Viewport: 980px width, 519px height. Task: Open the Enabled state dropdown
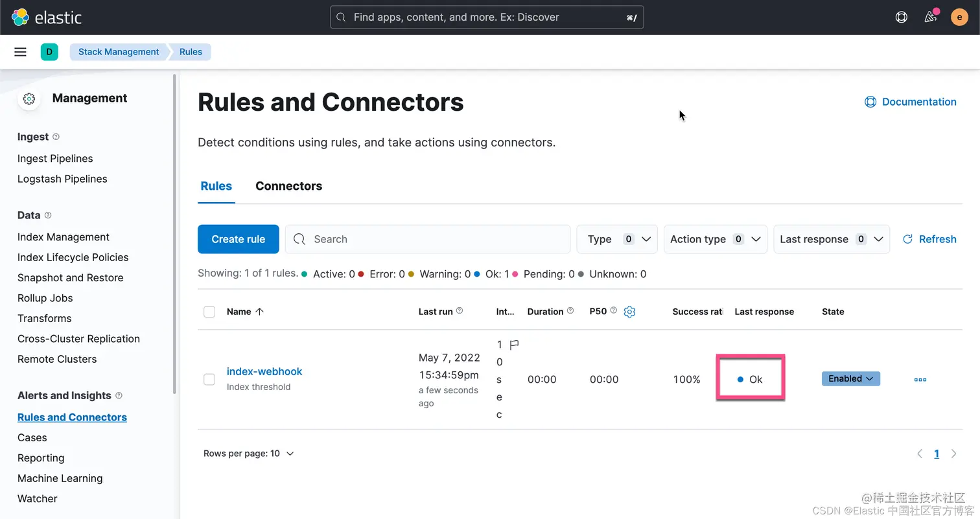coord(850,378)
